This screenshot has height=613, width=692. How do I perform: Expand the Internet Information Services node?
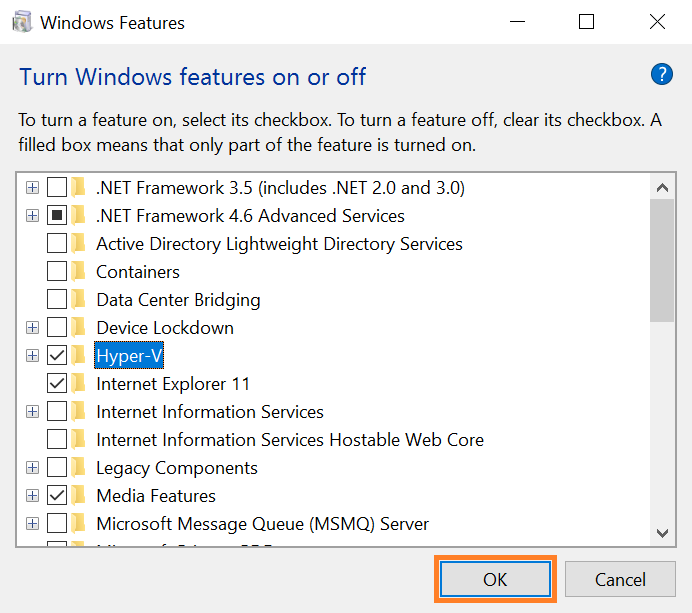point(32,412)
